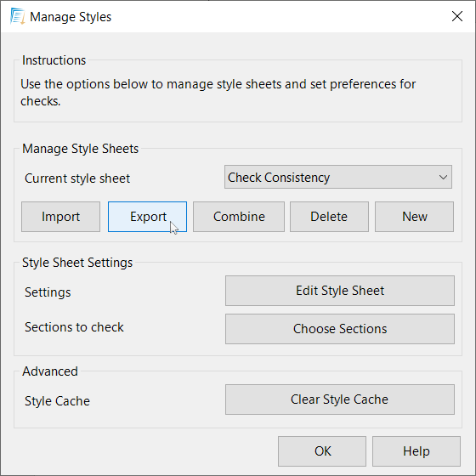Click the 'Sections to check' label
476x476 pixels.
pos(75,327)
